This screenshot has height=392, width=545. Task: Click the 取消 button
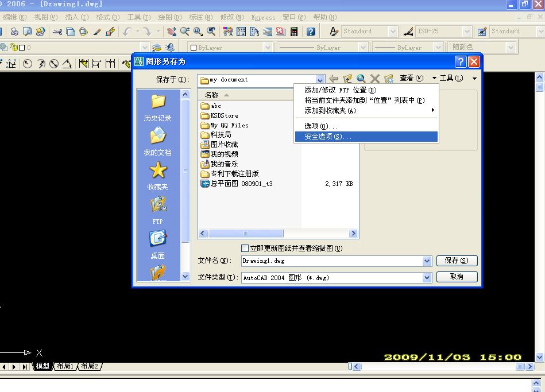pyautogui.click(x=457, y=277)
